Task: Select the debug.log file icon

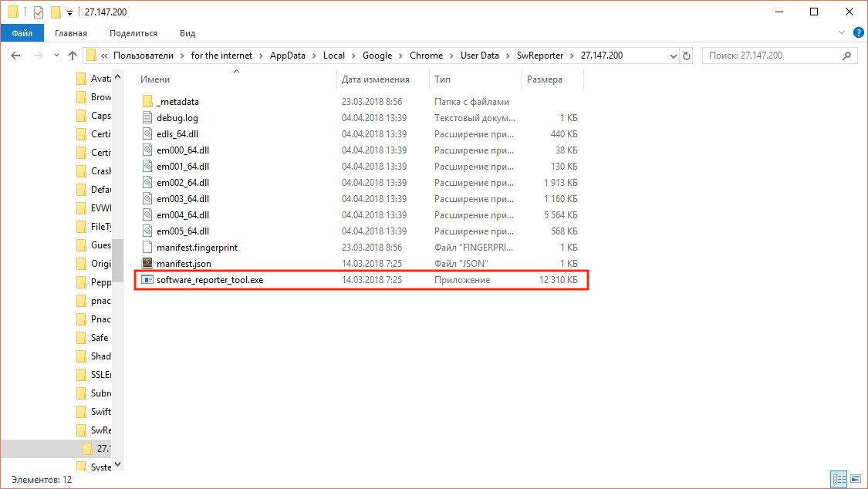Action: (x=147, y=117)
